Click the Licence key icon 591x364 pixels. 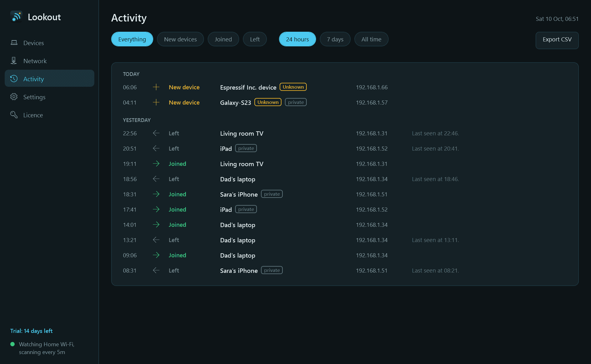pos(14,115)
